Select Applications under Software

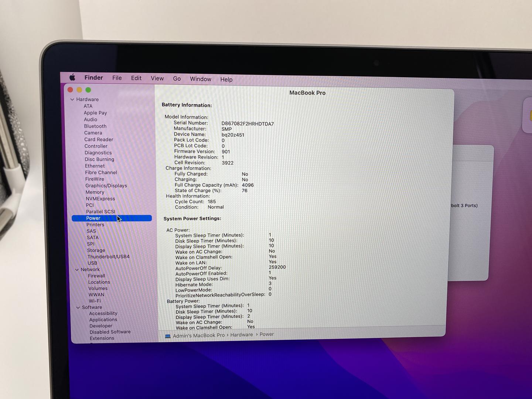pos(103,320)
